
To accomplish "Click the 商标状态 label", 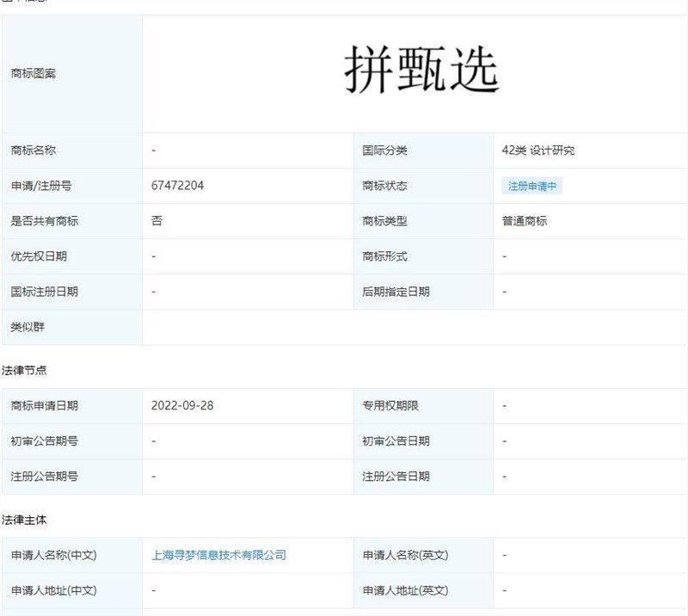I will [384, 186].
